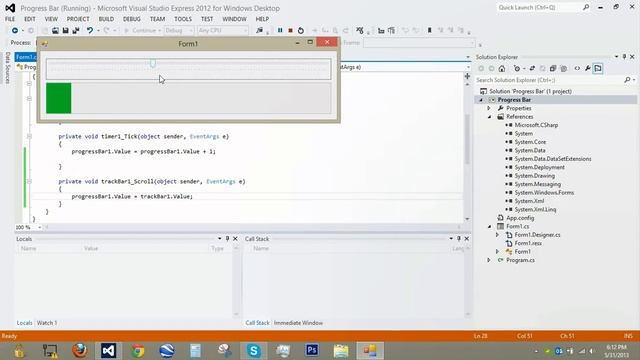The image size is (640, 360).
Task: Expand the Program.cs node
Action: (489, 260)
